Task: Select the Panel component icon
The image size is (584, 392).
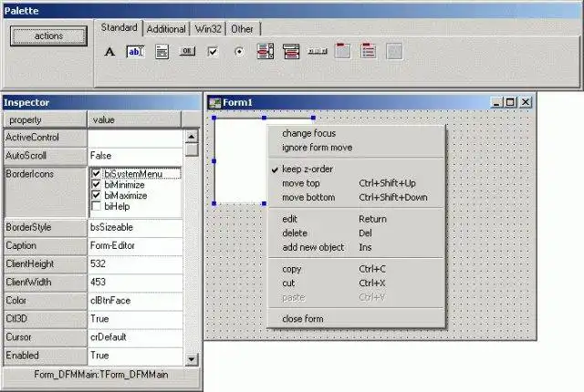Action: coord(394,51)
